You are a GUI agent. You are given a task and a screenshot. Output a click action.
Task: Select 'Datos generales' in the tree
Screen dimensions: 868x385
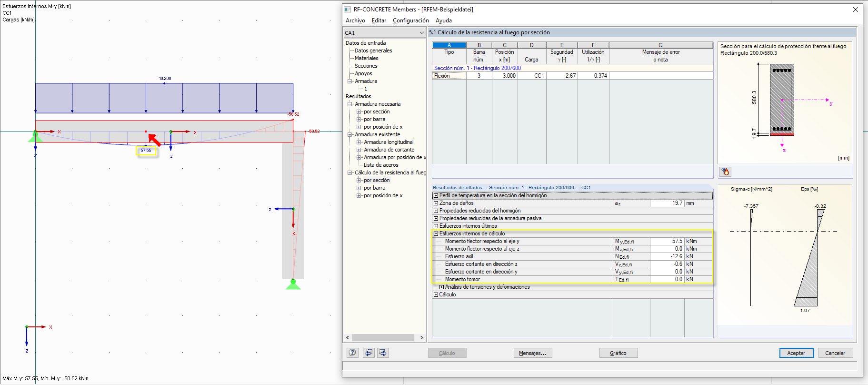tap(373, 51)
